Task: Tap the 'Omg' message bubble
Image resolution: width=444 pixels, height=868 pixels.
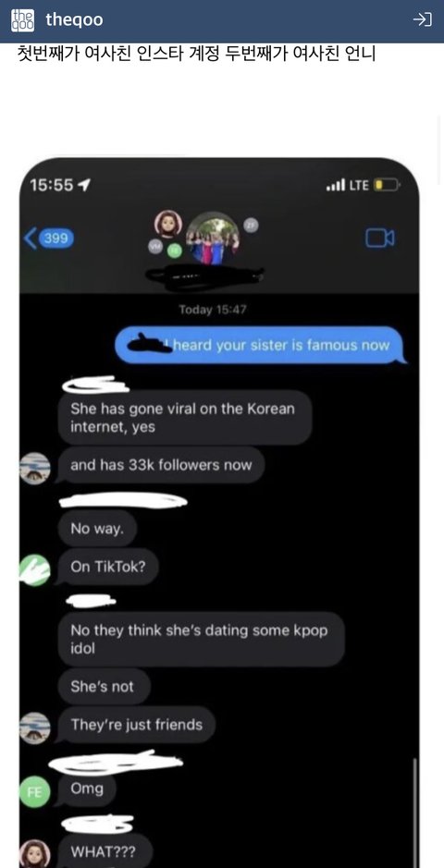Action: (x=87, y=789)
